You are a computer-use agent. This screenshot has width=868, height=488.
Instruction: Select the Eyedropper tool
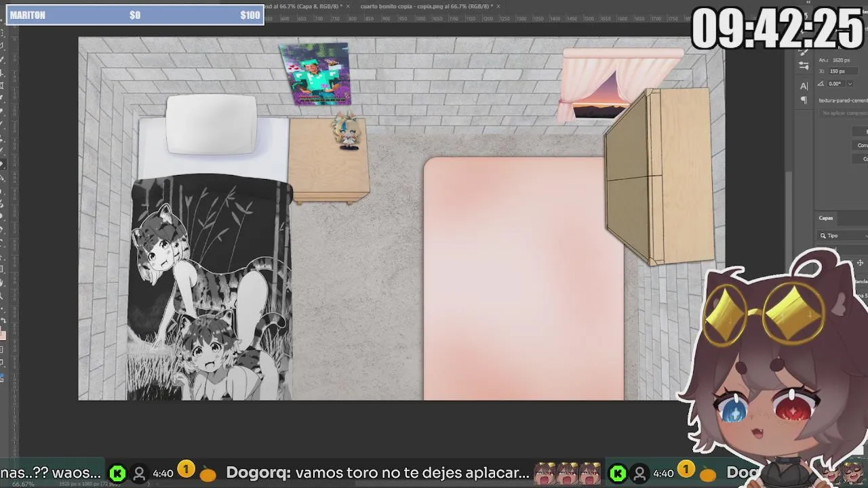click(x=2, y=98)
